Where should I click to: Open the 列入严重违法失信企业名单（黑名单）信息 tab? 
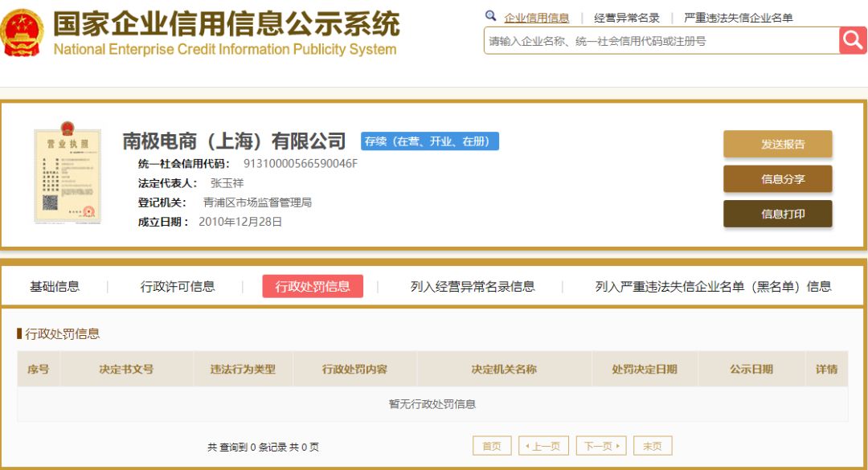(x=713, y=286)
